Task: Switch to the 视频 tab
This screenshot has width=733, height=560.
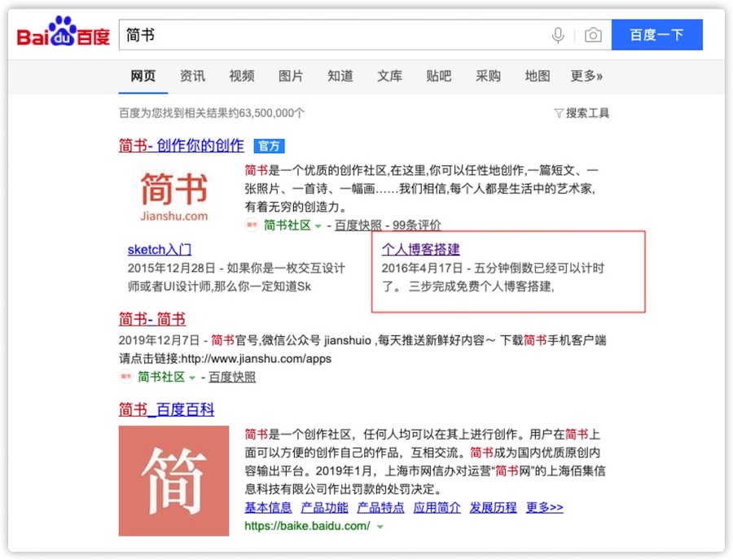Action: point(242,76)
